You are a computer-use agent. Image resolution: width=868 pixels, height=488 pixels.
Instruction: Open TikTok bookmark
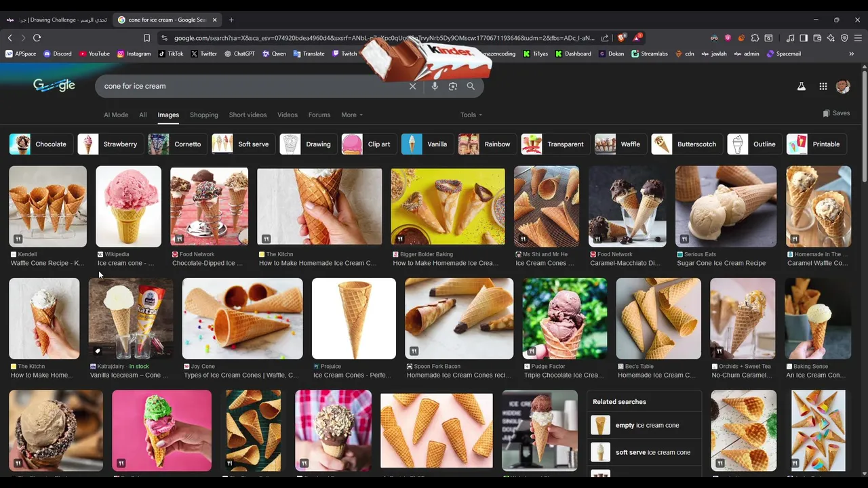pyautogui.click(x=171, y=54)
